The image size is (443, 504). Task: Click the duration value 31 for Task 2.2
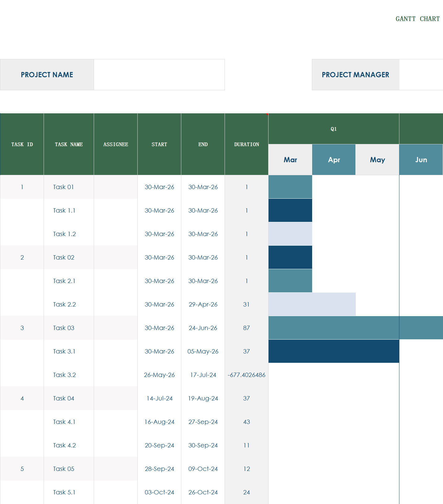[247, 304]
